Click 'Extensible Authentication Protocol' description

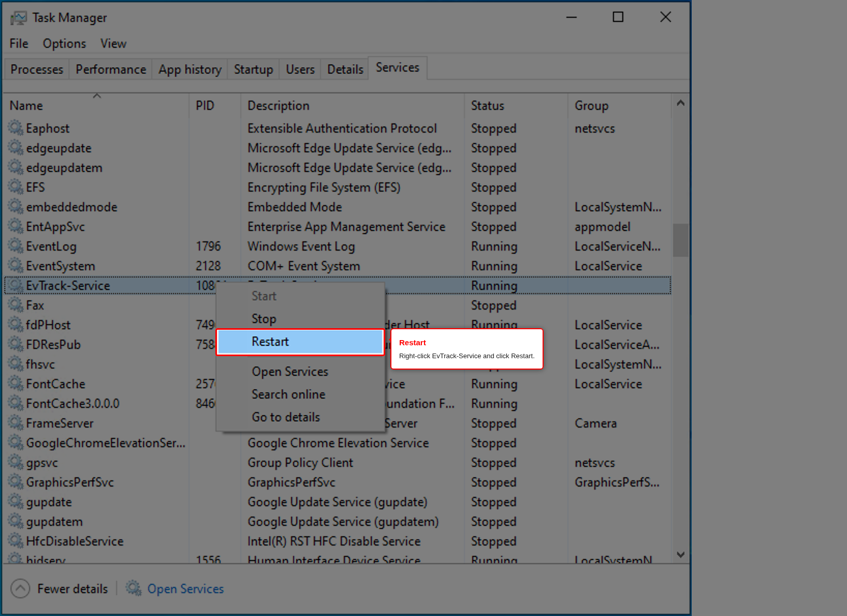point(342,128)
